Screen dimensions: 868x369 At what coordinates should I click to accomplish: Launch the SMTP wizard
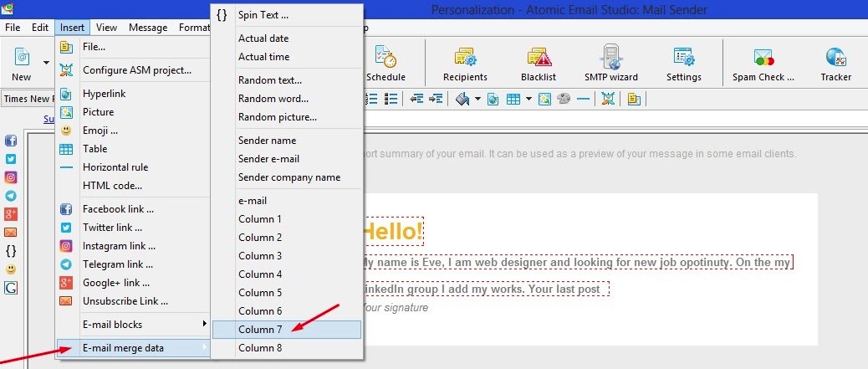point(611,64)
